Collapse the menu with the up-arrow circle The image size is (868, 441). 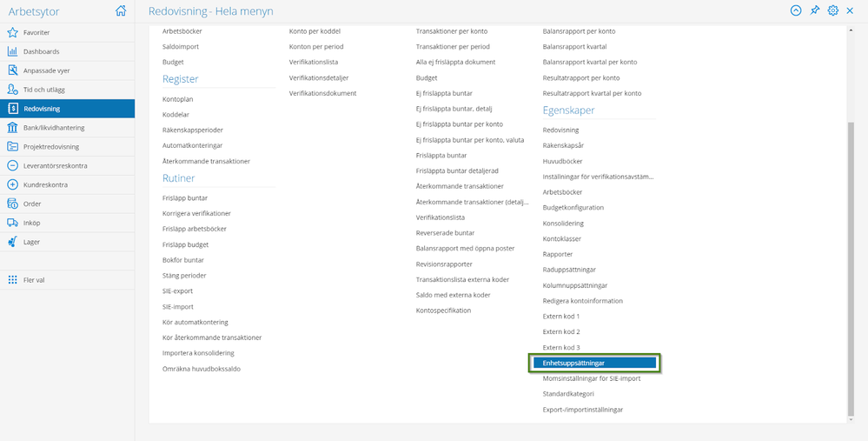pos(796,10)
